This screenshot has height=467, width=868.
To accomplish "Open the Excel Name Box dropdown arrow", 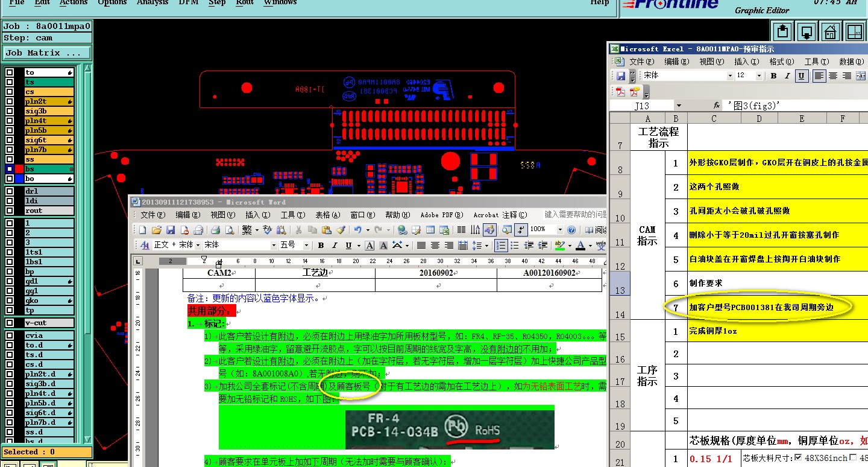I will coord(679,106).
